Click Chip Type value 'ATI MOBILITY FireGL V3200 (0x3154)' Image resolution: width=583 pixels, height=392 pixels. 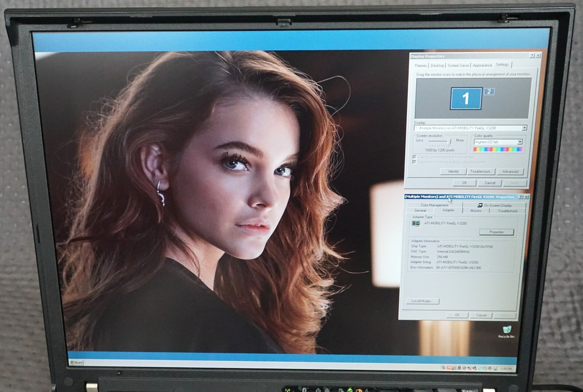coord(465,246)
